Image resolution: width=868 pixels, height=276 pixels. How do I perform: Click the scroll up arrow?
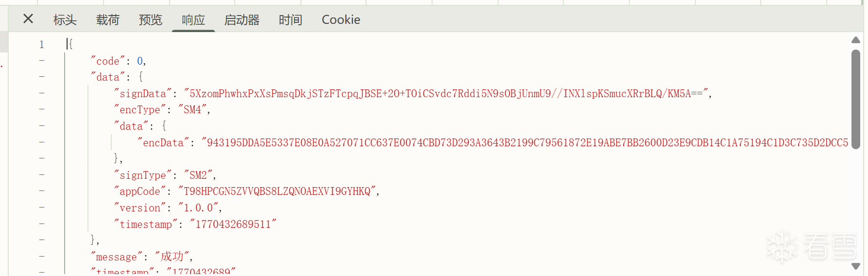click(x=856, y=40)
